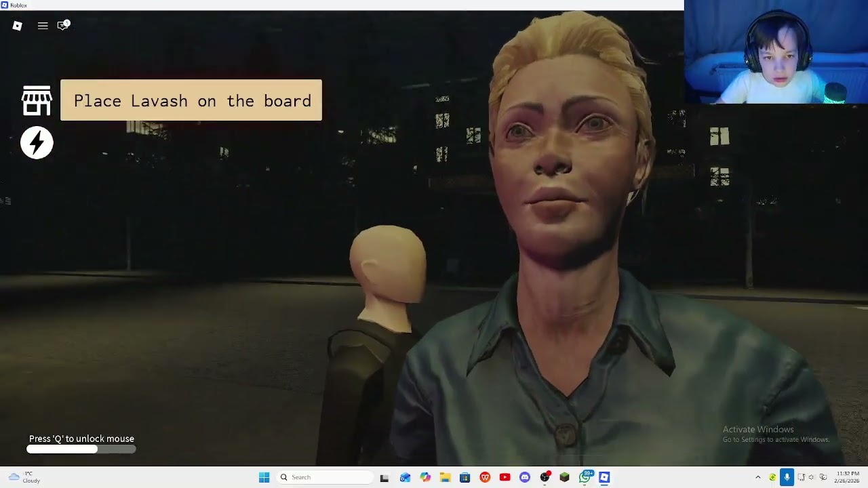The image size is (868, 488).
Task: Open the Windows Start menu
Action: [x=264, y=477]
